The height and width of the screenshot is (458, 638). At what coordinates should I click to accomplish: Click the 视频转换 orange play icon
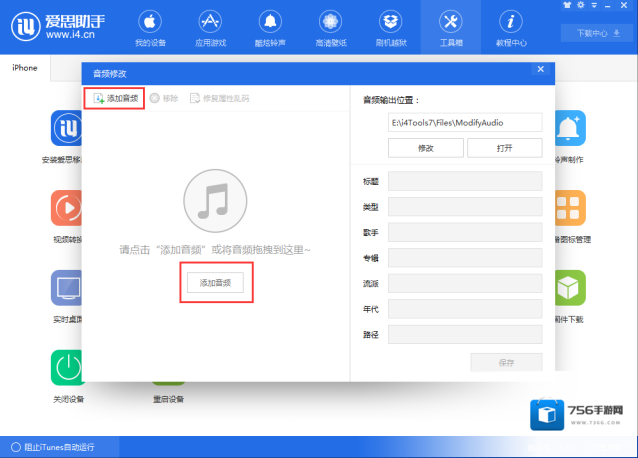tap(68, 207)
